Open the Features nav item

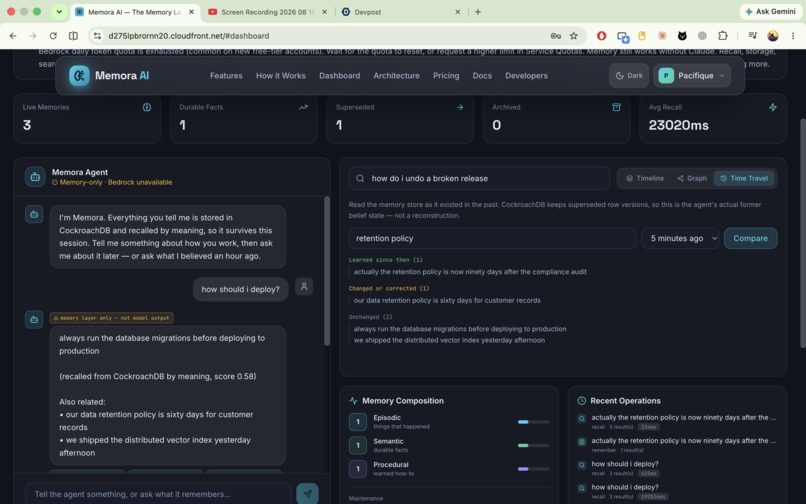tap(226, 76)
